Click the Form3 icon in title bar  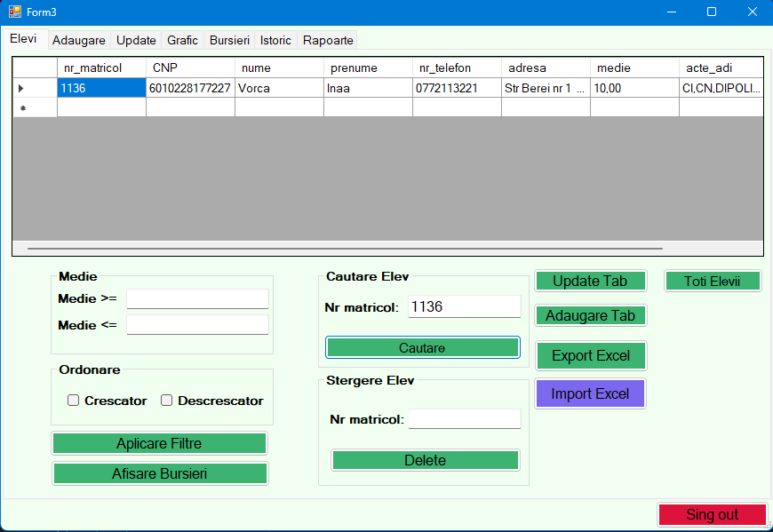[11, 12]
